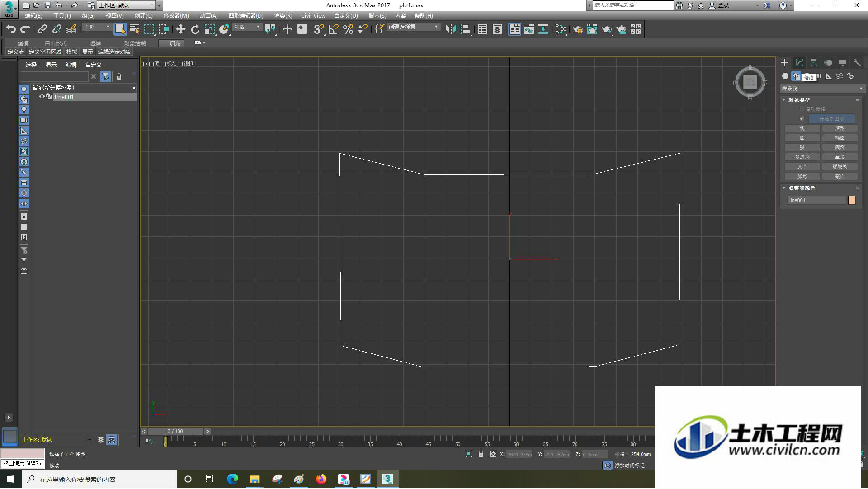Image resolution: width=868 pixels, height=489 pixels.
Task: Open the 全部 selection filter dropdown
Action: pos(97,28)
